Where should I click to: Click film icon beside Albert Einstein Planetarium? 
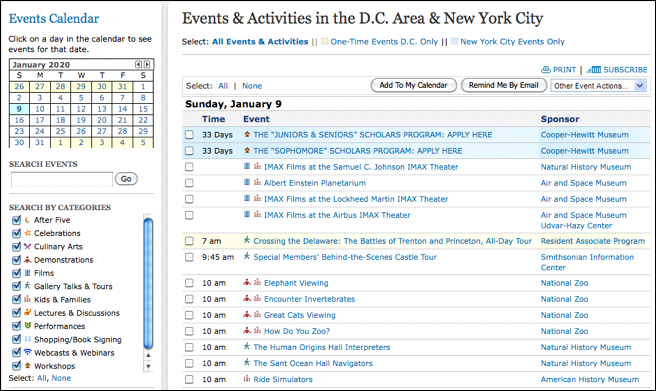(247, 182)
